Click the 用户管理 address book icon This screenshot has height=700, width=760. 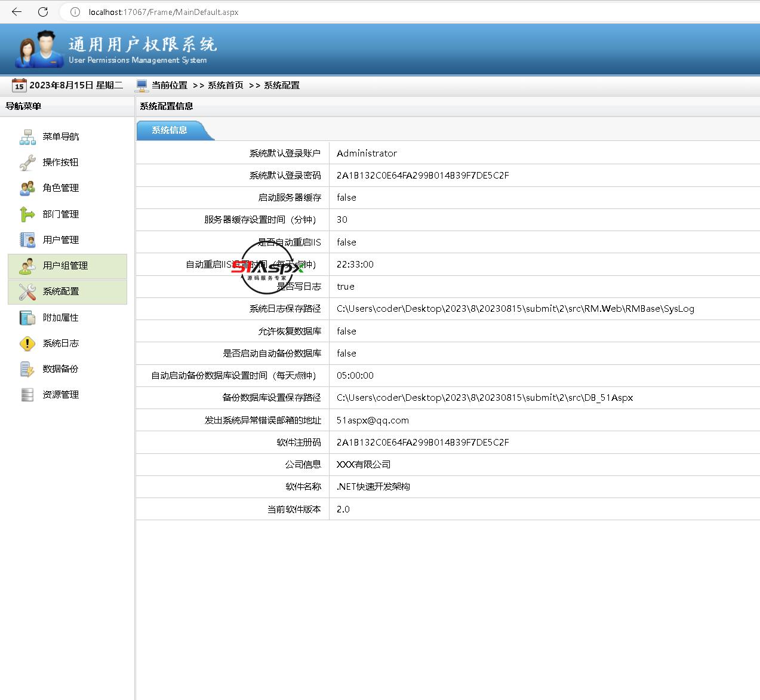point(27,240)
